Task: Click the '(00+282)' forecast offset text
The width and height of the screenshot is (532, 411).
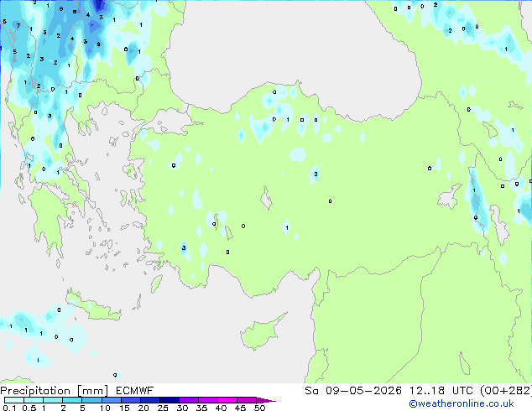Action: [x=506, y=391]
